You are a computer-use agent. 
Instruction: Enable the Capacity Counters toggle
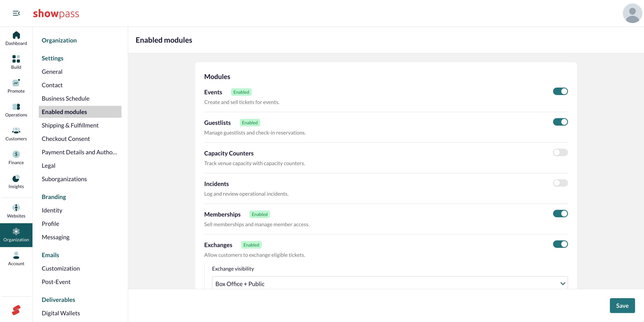pyautogui.click(x=560, y=153)
